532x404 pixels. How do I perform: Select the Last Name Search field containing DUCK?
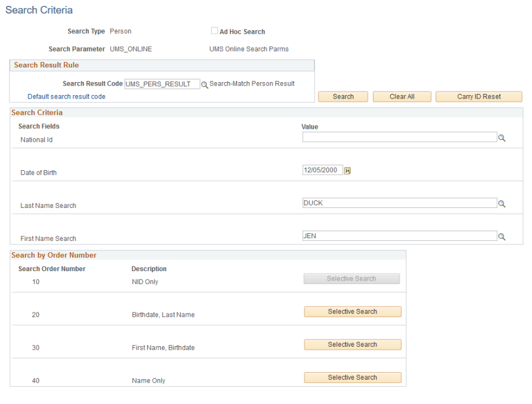(x=400, y=203)
